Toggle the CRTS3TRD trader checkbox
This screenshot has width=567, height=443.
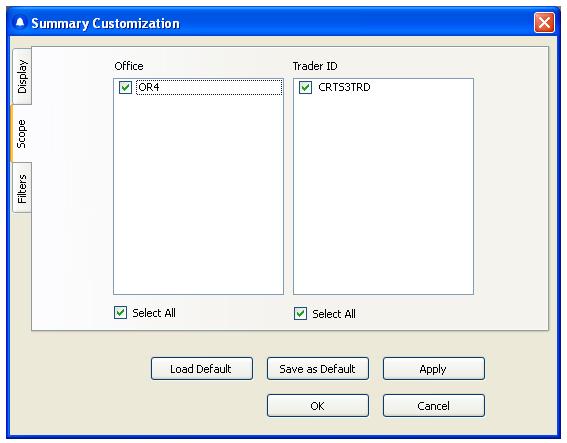(x=305, y=88)
